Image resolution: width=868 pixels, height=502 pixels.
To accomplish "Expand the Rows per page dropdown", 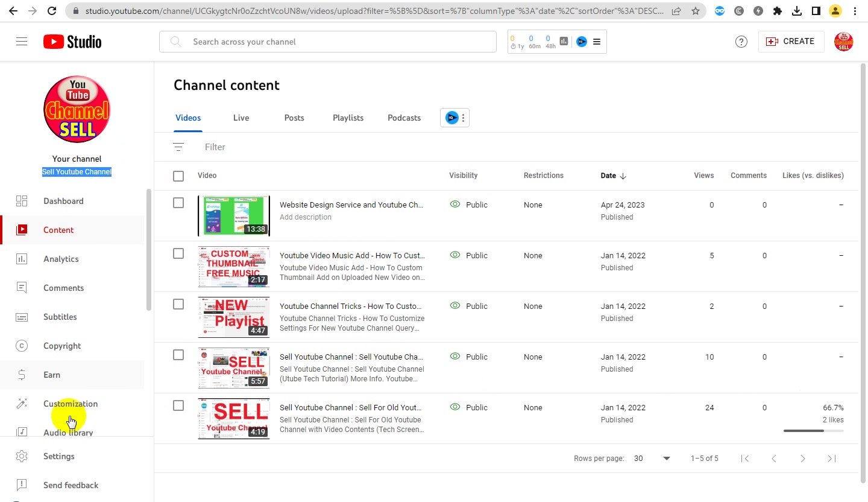I will pyautogui.click(x=652, y=459).
